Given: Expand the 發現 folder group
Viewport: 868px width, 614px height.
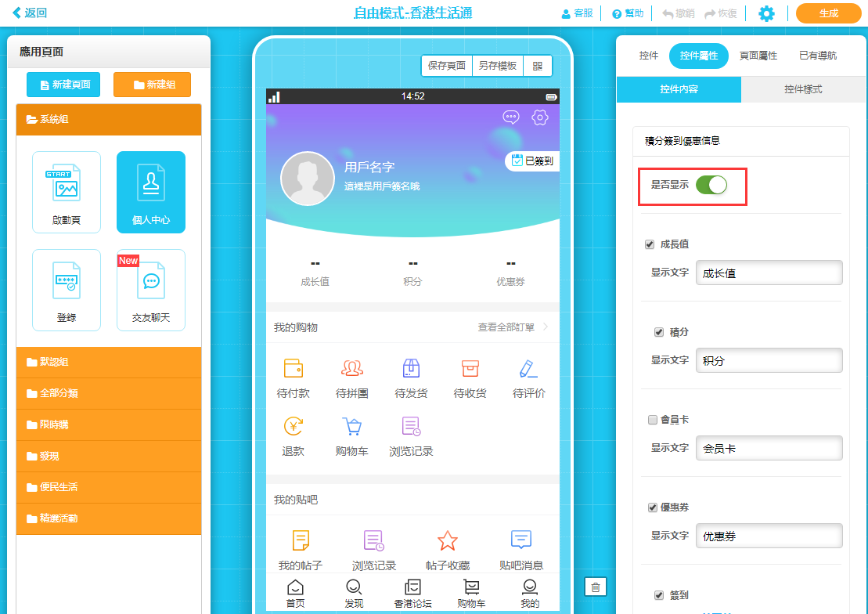Looking at the screenshot, I should click(109, 456).
